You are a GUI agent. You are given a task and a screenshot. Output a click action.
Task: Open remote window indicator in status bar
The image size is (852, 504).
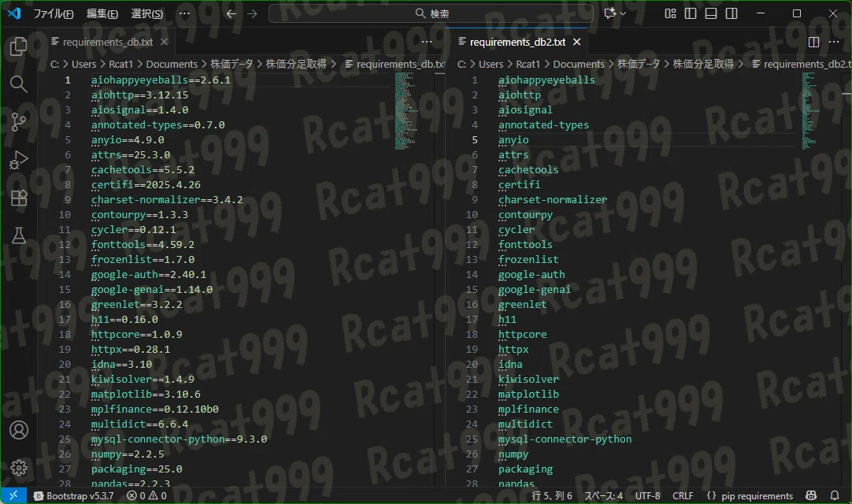(13, 495)
